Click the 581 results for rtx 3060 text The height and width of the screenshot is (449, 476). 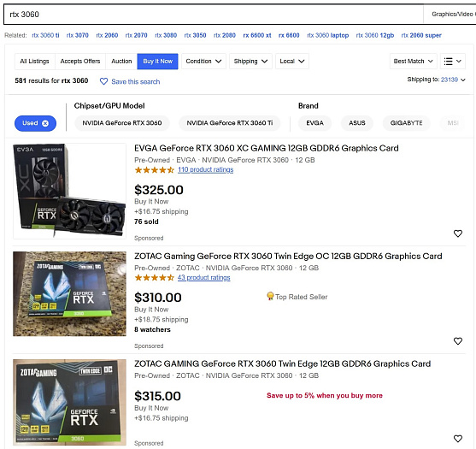[x=51, y=80]
